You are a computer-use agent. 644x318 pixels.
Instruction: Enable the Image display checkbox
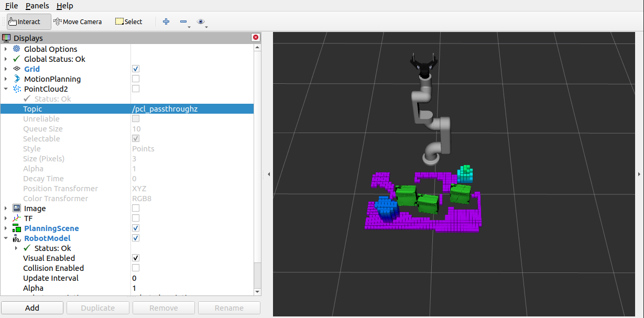coord(136,208)
